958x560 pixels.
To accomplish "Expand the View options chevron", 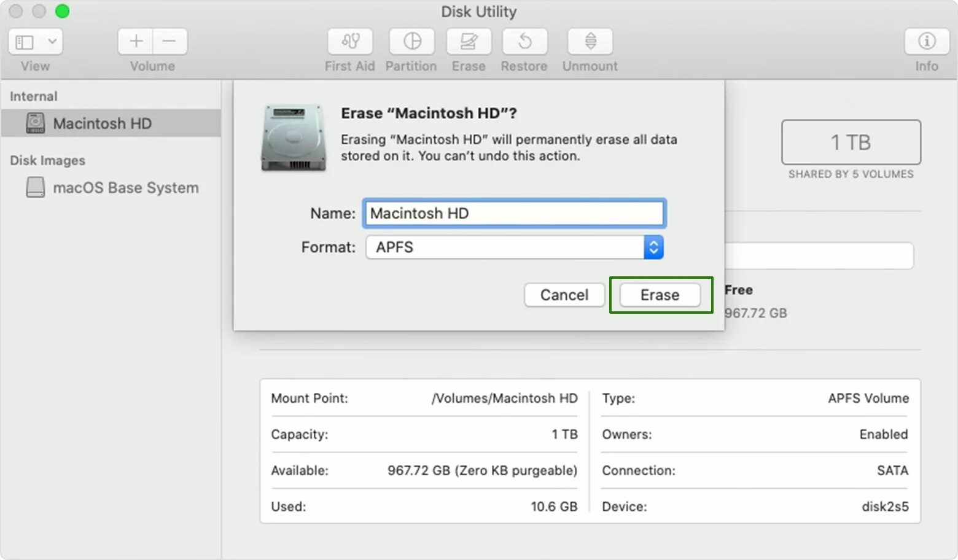I will pos(53,42).
